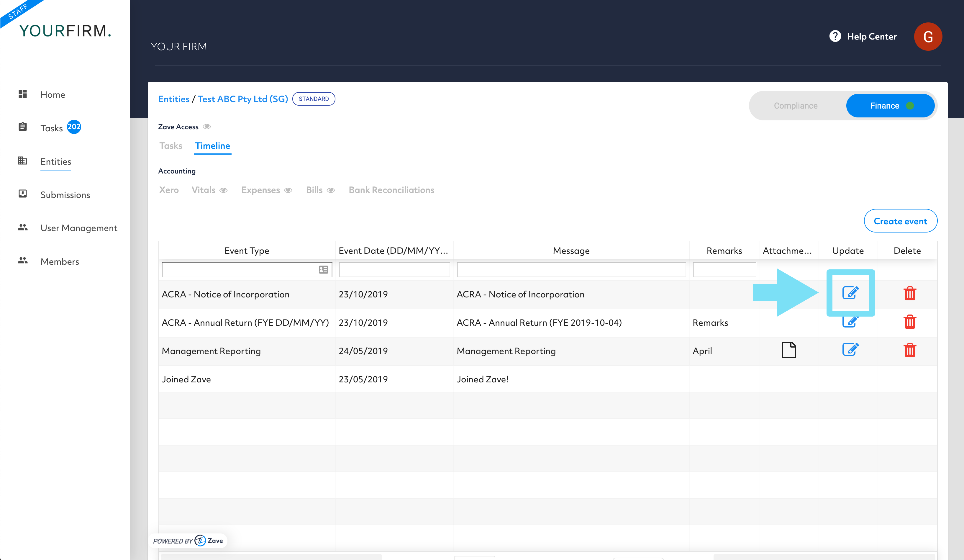Open user avatar G profile menu

point(928,37)
